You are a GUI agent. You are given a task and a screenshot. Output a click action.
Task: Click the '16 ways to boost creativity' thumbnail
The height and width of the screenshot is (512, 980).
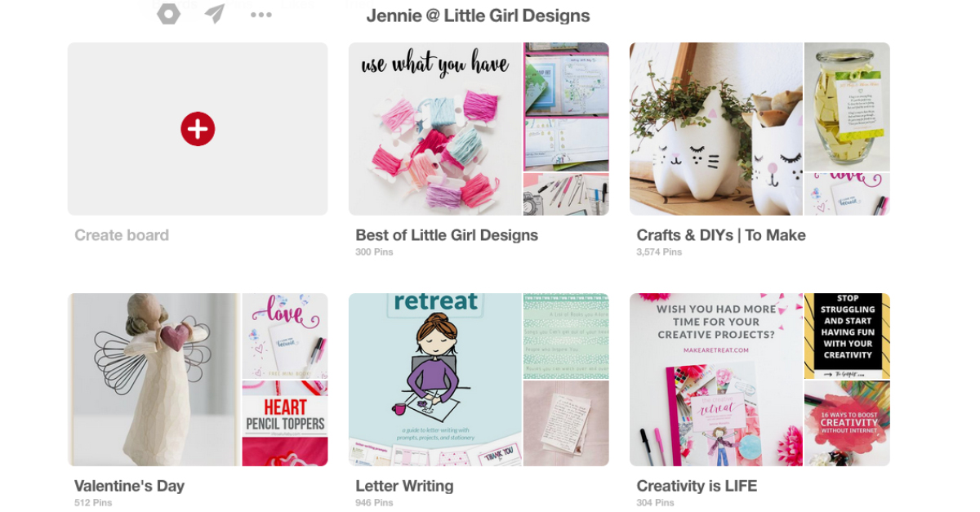847,424
